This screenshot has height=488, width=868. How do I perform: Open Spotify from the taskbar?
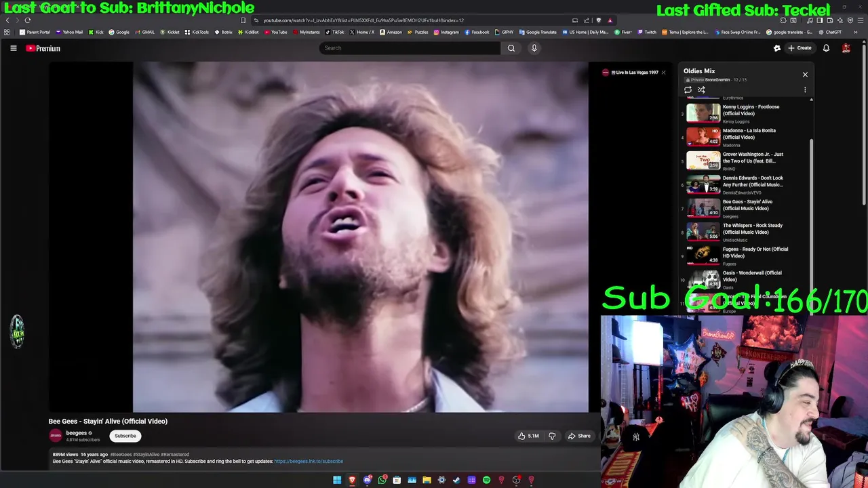(486, 480)
